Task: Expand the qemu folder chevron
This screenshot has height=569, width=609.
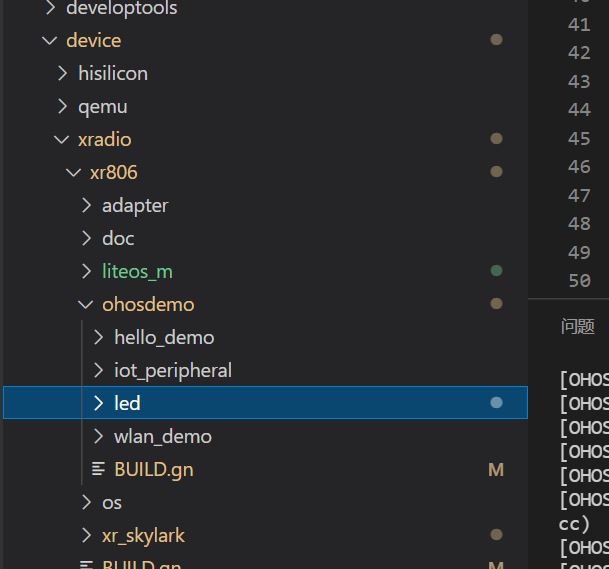Action: point(62,106)
